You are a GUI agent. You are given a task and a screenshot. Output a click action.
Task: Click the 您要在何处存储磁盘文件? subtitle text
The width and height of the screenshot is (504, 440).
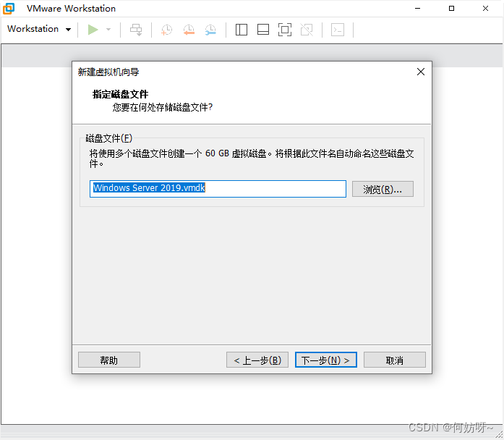tap(162, 107)
